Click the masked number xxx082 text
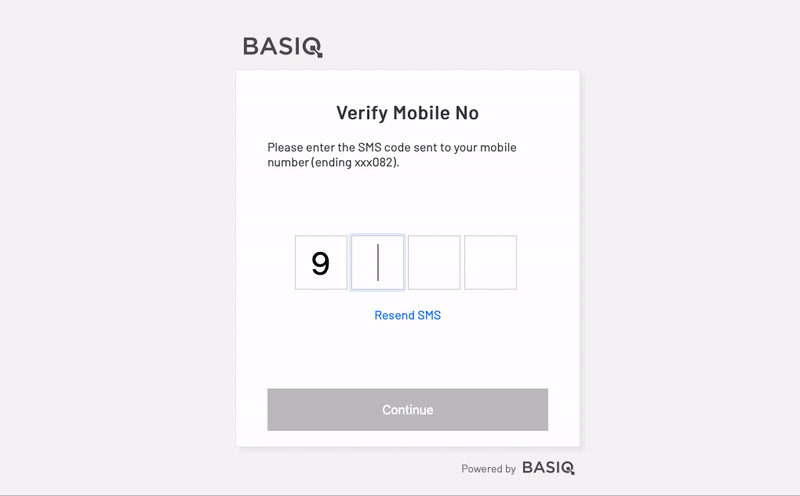This screenshot has height=496, width=800. point(375,162)
